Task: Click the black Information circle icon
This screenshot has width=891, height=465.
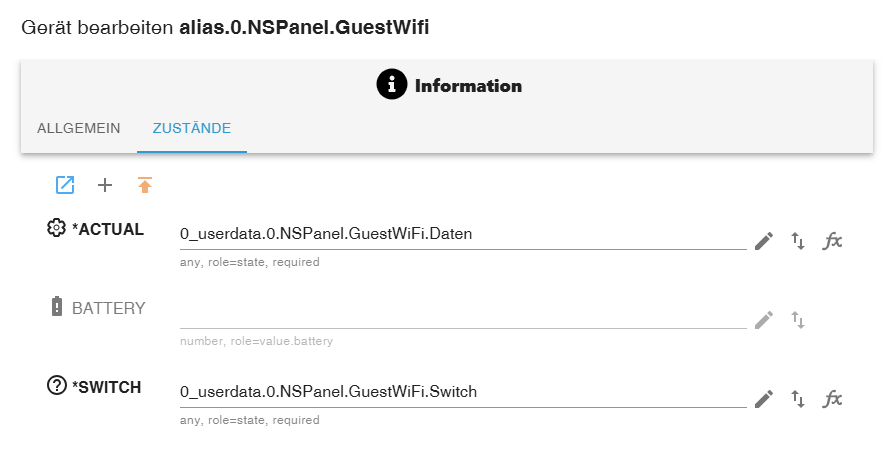Action: 392,85
